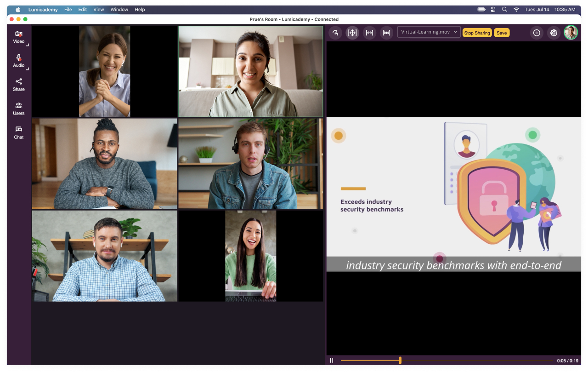The image size is (588, 373).
Task: Expand Audio options corner arrow
Action: pos(28,69)
